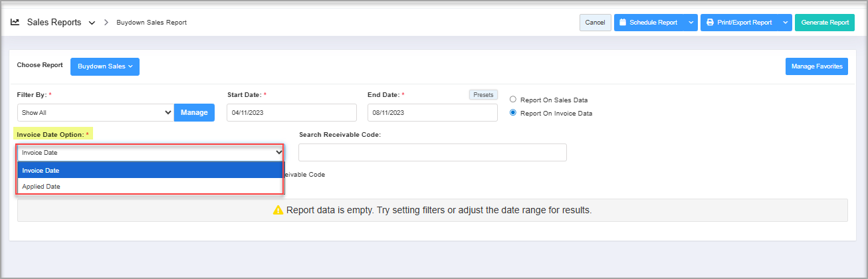868x279 pixels.
Task: Open the Print/Export Report dropdown arrow
Action: pyautogui.click(x=786, y=23)
